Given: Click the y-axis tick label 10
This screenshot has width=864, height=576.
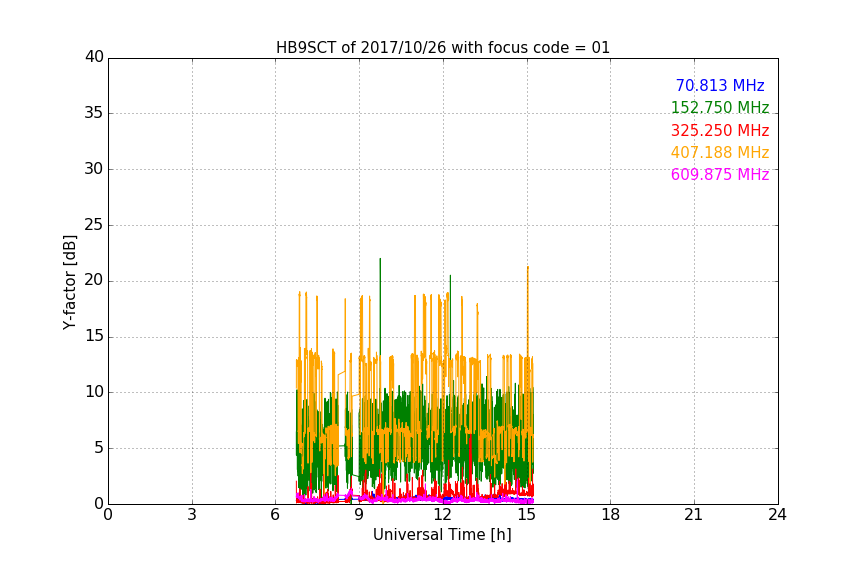Looking at the screenshot, I should 94,392.
